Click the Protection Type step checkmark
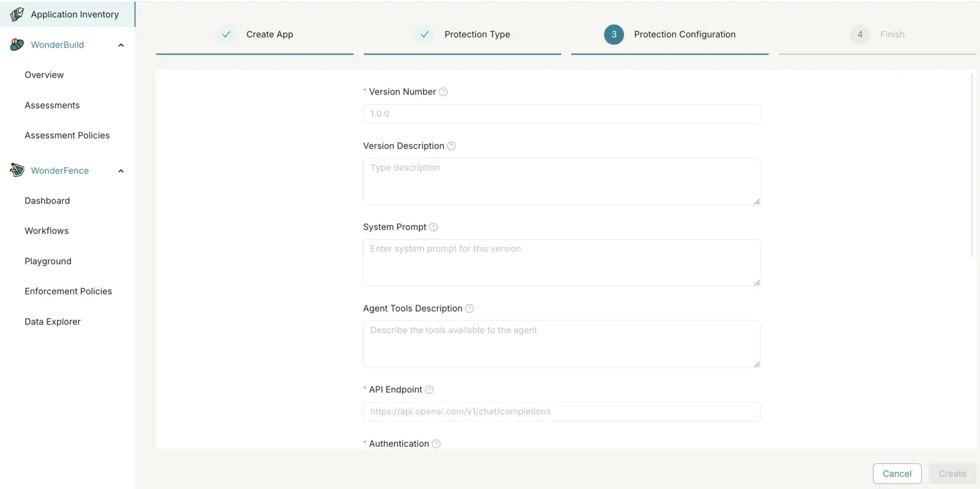 [x=424, y=34]
